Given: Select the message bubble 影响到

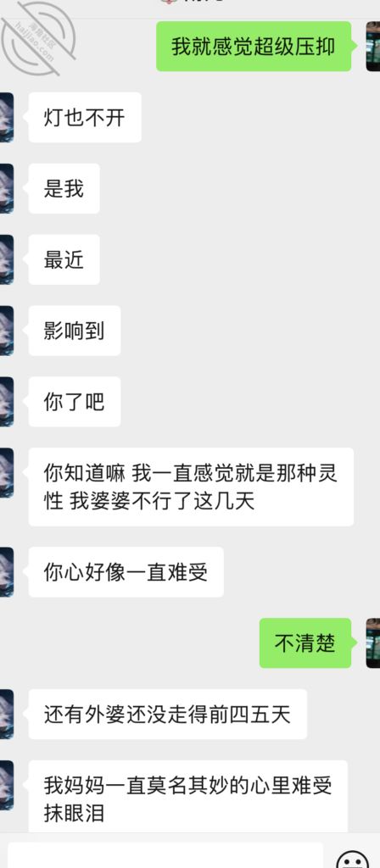Looking at the screenshot, I should click(x=75, y=331).
